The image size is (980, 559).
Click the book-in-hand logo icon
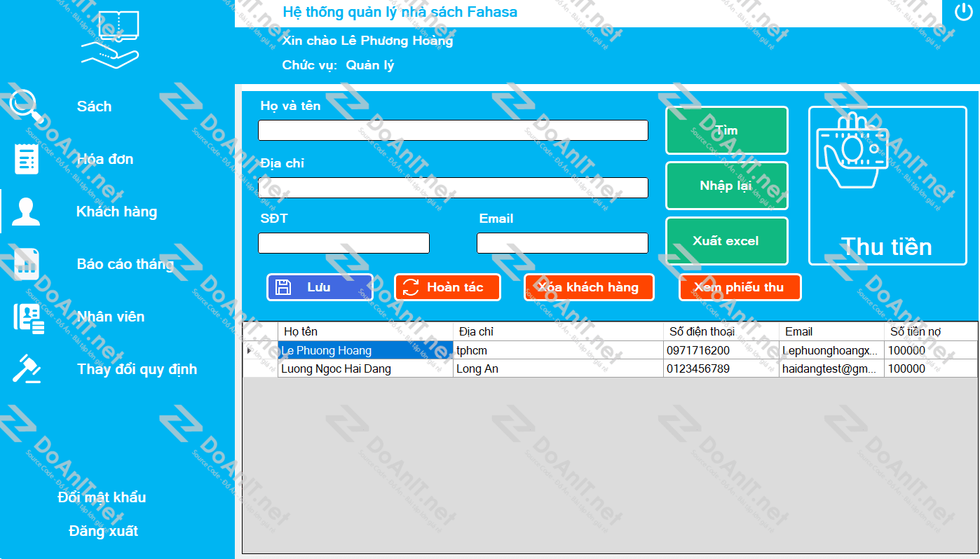coord(110,39)
